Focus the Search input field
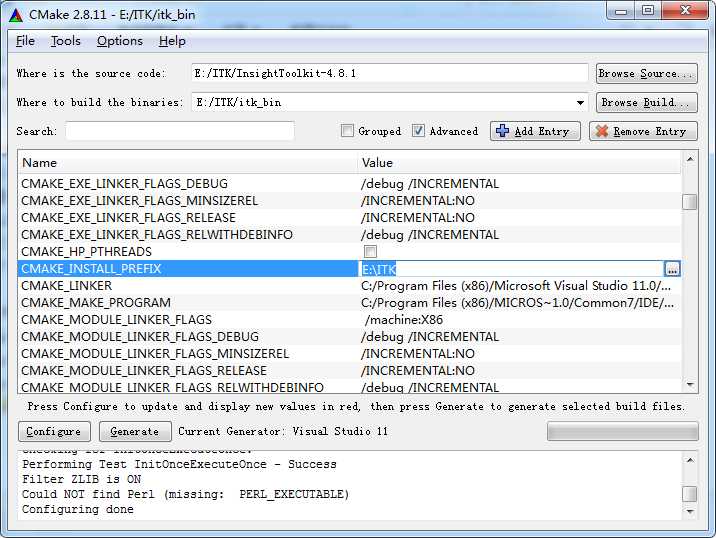Image resolution: width=716 pixels, height=538 pixels. tap(180, 131)
